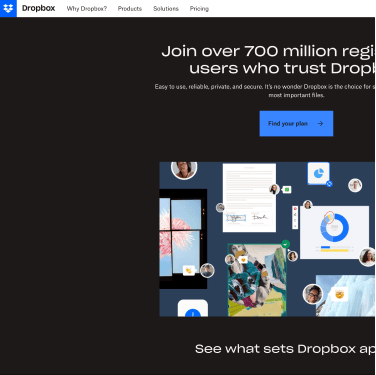Click the Dropbox logo icon
The width and height of the screenshot is (376, 375).
(8, 8)
